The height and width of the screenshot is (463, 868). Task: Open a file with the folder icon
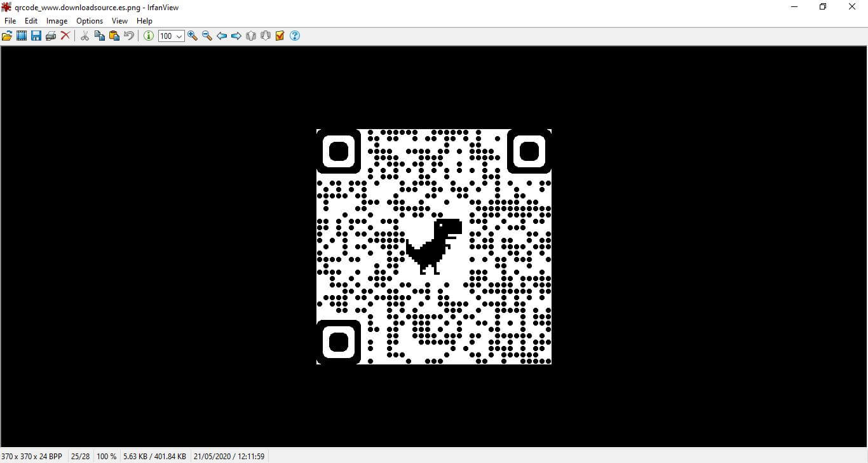coord(7,36)
